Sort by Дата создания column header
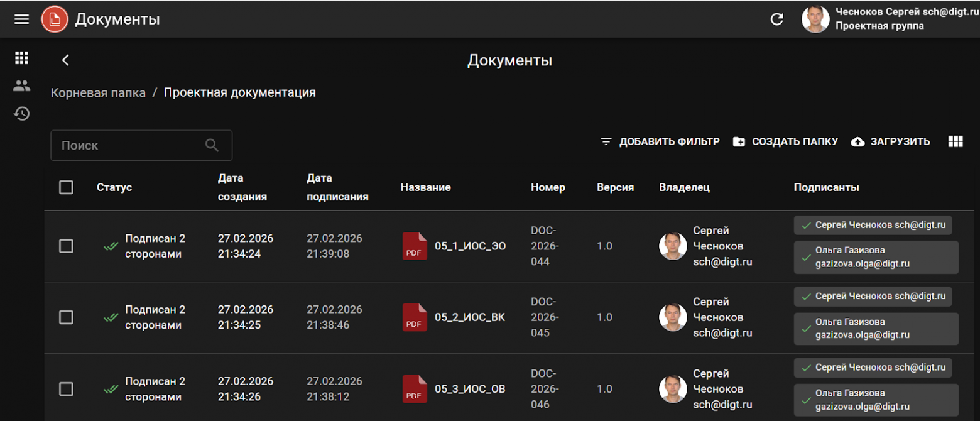The height and width of the screenshot is (421, 980). tap(242, 187)
